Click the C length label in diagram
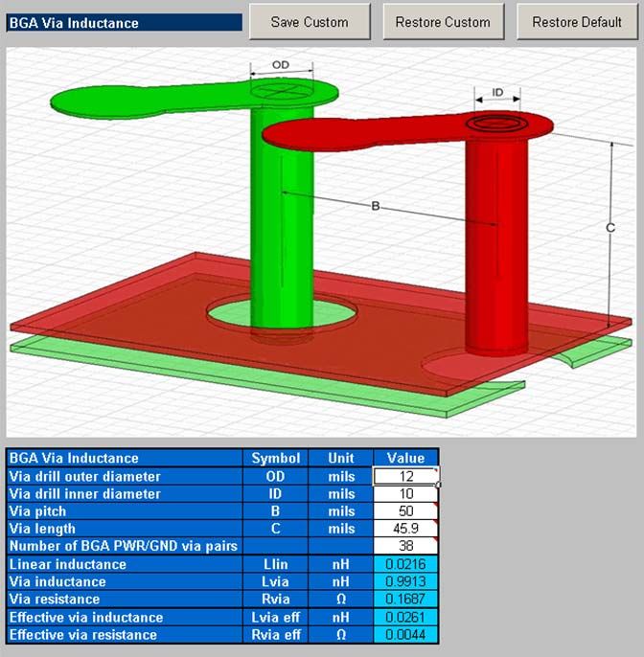644x657 pixels. 610,228
